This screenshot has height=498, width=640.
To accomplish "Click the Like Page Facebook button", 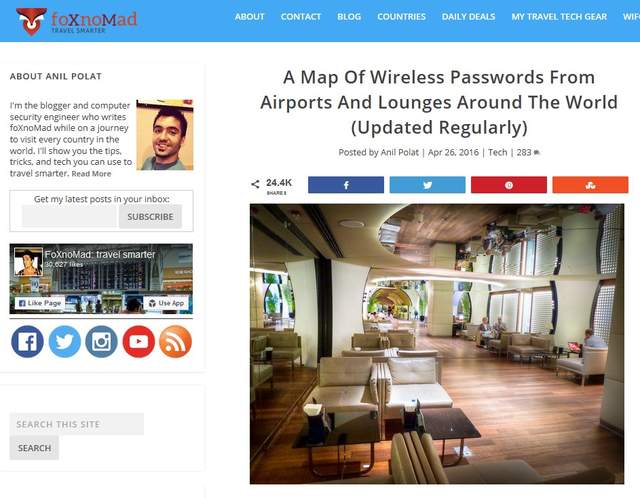I will [40, 303].
